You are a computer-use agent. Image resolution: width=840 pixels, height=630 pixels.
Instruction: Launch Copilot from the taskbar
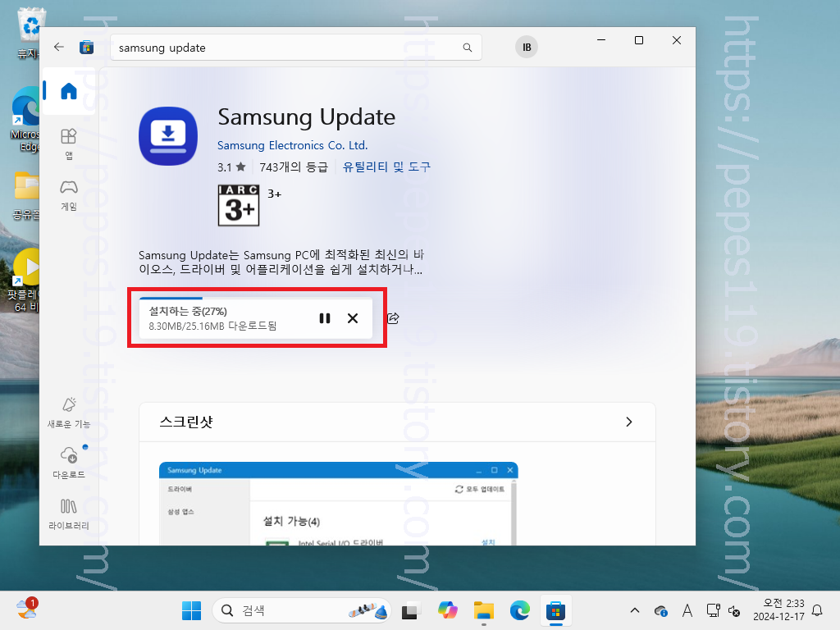pos(447,610)
